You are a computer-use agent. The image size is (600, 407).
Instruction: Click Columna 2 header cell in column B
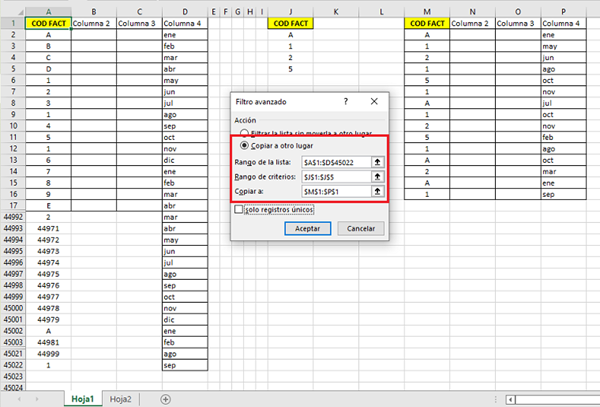pyautogui.click(x=94, y=23)
